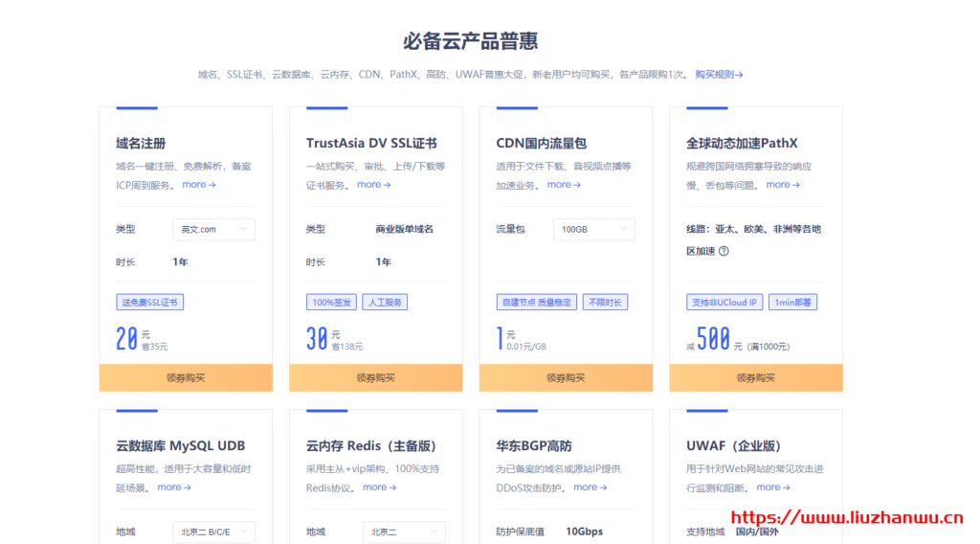Click the TrustAsia DV SSL证书 title
Image resolution: width=980 pixels, height=544 pixels.
pyautogui.click(x=371, y=144)
